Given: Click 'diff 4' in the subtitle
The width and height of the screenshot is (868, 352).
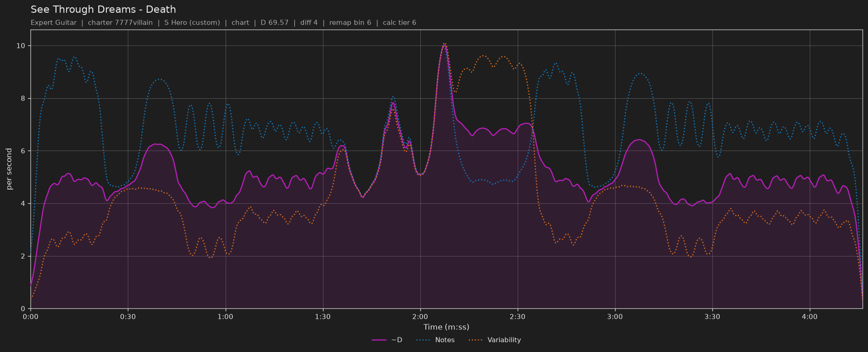Looking at the screenshot, I should [309, 23].
